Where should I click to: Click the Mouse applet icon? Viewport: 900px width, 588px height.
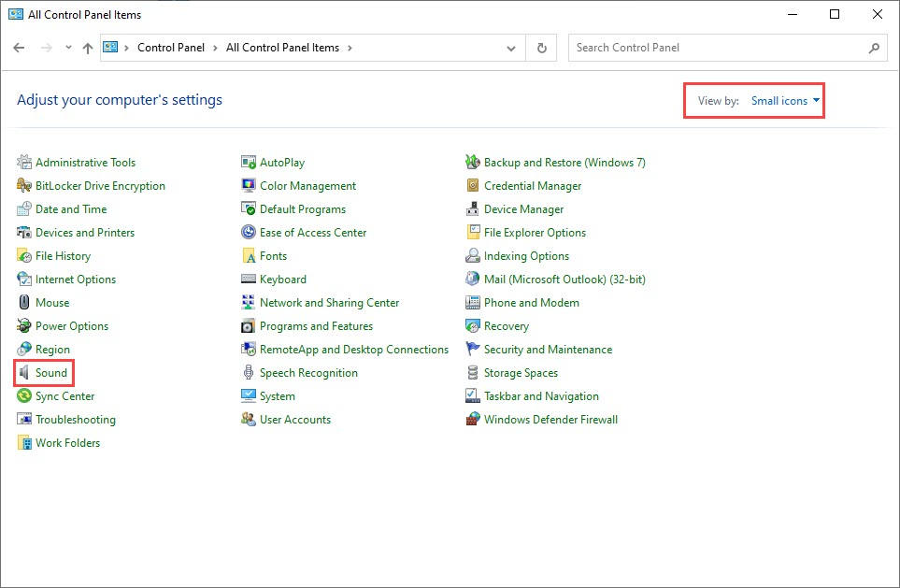point(23,302)
